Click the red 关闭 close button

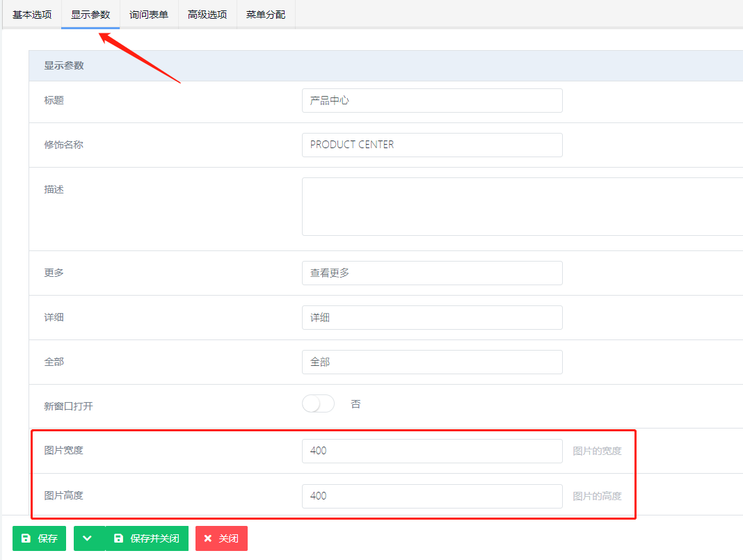pos(221,538)
